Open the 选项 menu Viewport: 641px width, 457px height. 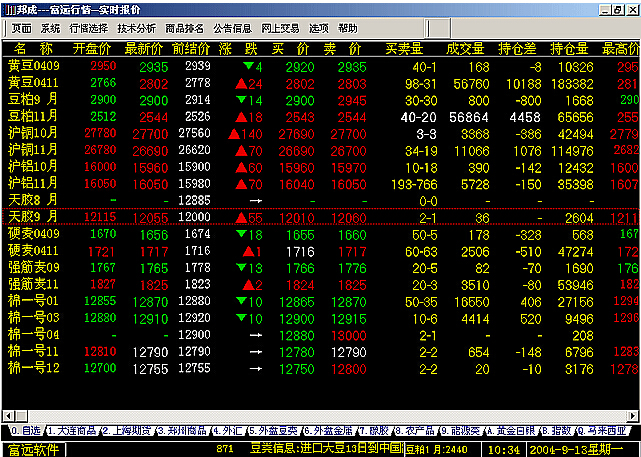319,28
